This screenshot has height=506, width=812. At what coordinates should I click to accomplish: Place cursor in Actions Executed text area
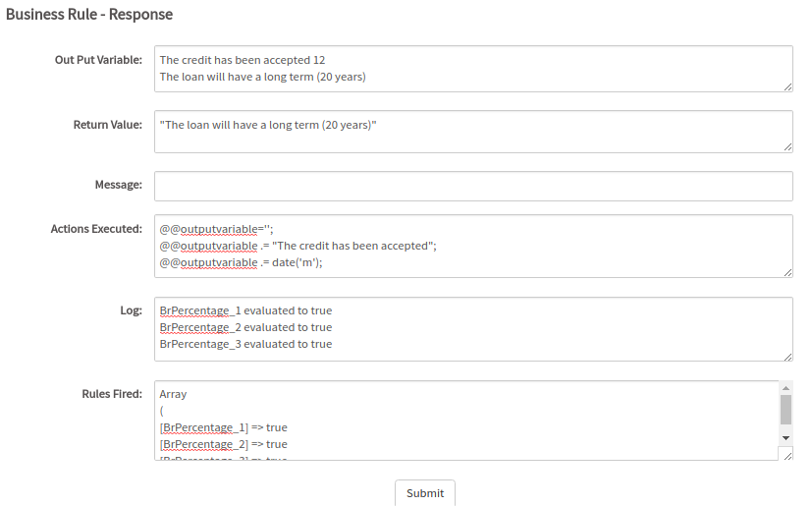(x=471, y=246)
